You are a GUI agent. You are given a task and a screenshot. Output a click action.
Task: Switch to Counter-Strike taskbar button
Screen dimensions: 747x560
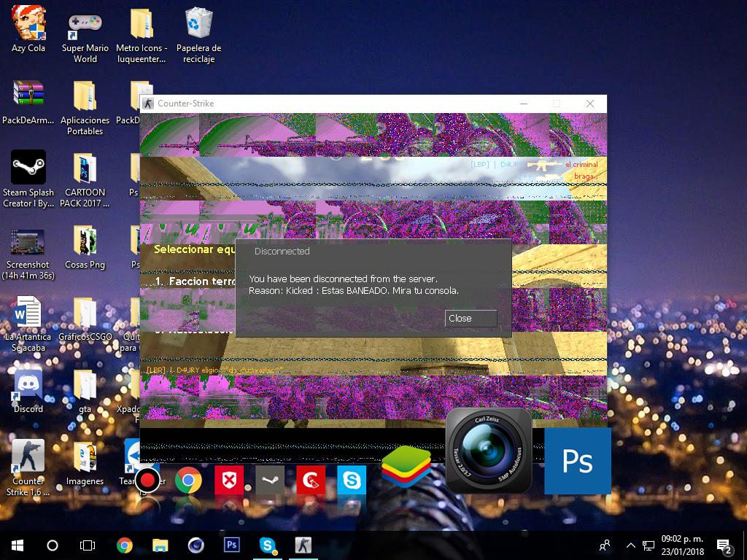click(x=303, y=545)
